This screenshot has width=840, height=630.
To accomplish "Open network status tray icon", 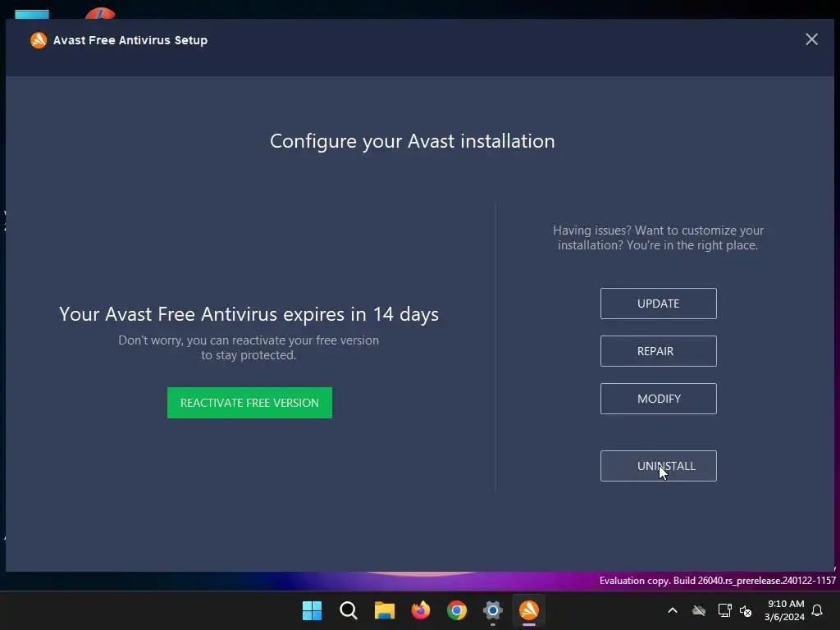I will click(725, 610).
